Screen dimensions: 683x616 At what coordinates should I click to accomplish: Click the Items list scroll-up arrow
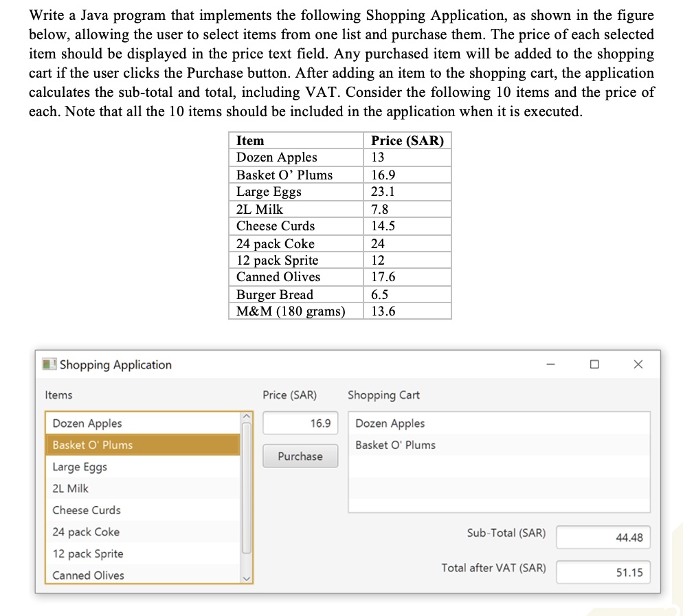pos(247,418)
